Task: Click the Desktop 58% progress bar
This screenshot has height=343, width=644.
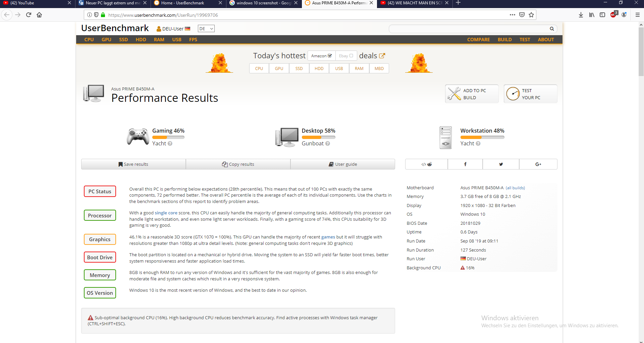Action: [318, 137]
